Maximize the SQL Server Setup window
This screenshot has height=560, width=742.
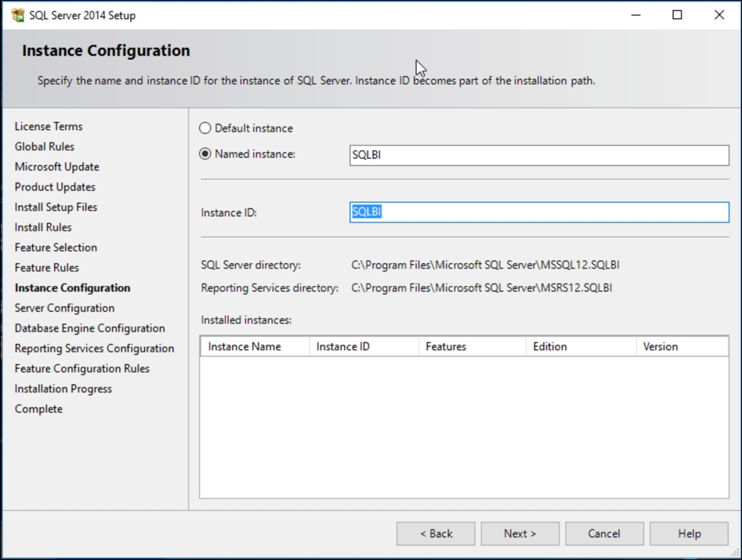pos(677,15)
